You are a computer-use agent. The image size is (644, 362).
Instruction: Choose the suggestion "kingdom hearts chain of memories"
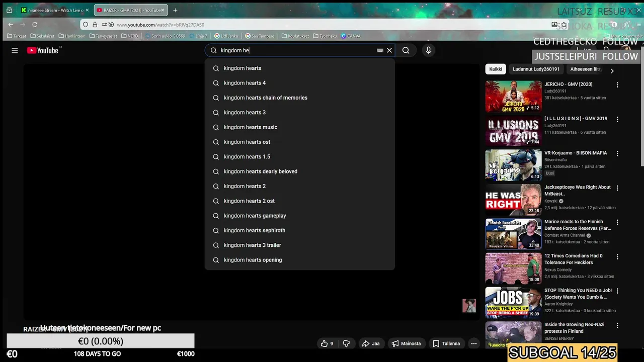(300, 98)
